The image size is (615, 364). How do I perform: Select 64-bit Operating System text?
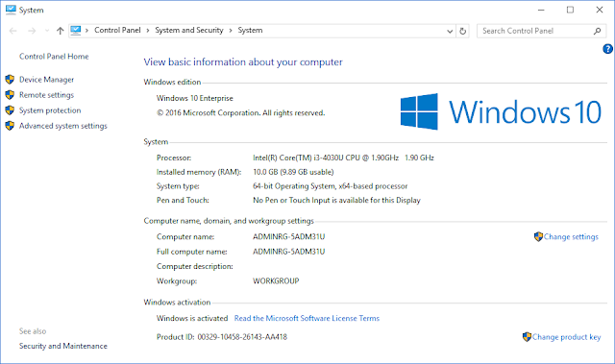331,186
